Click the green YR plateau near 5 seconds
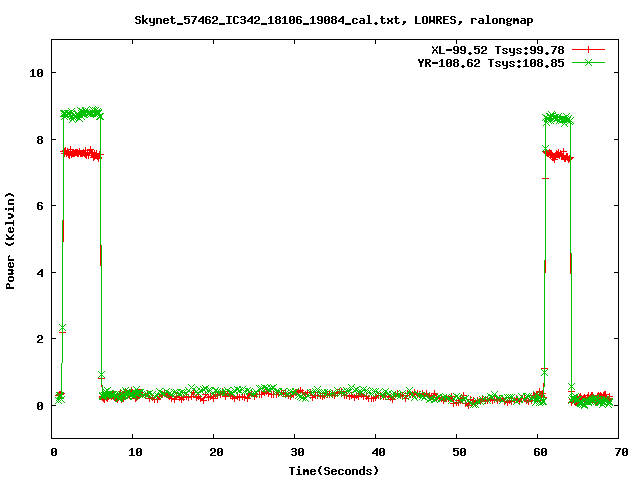 tap(82, 114)
